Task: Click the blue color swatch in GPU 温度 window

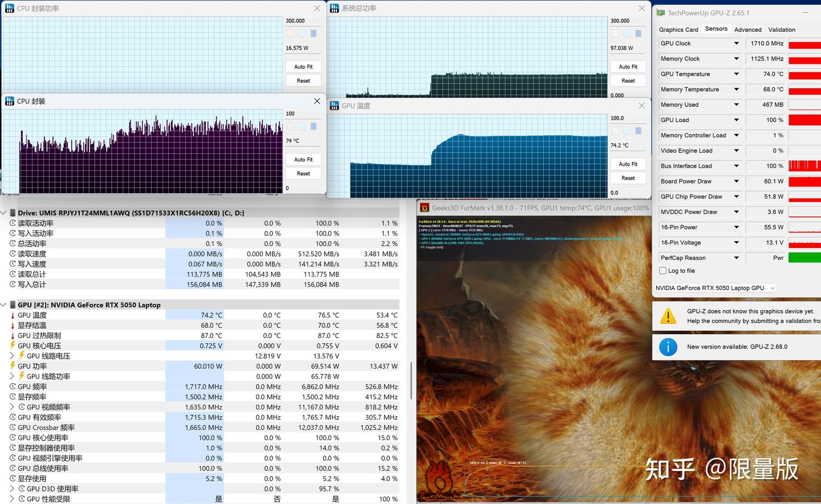Action: (x=638, y=131)
